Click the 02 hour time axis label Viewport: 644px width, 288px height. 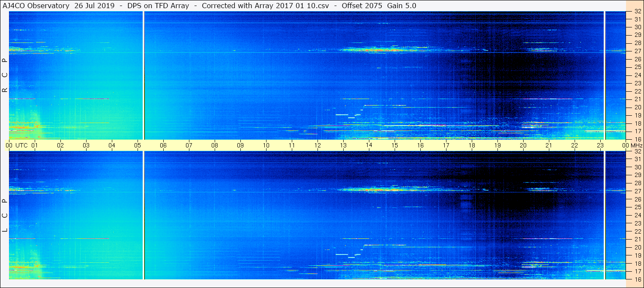[60, 145]
